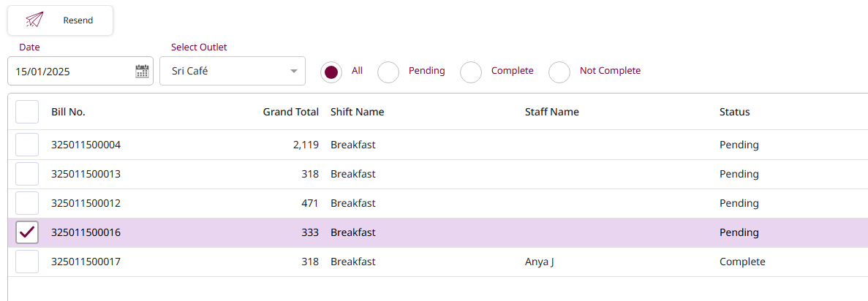This screenshot has width=868, height=301.
Task: Select the All radio button
Action: pos(331,72)
